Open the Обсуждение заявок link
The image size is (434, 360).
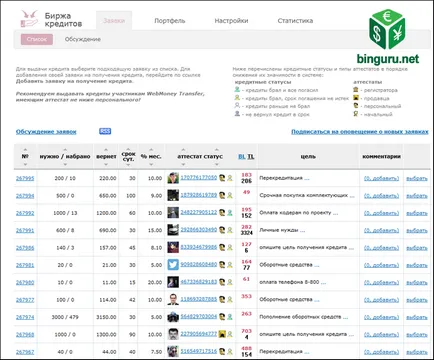coord(46,132)
